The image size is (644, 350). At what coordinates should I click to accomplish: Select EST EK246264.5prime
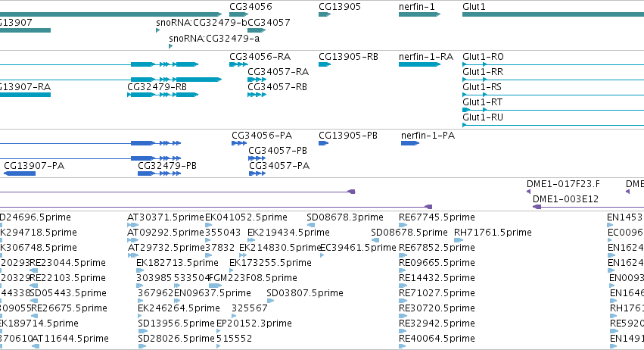click(x=179, y=309)
